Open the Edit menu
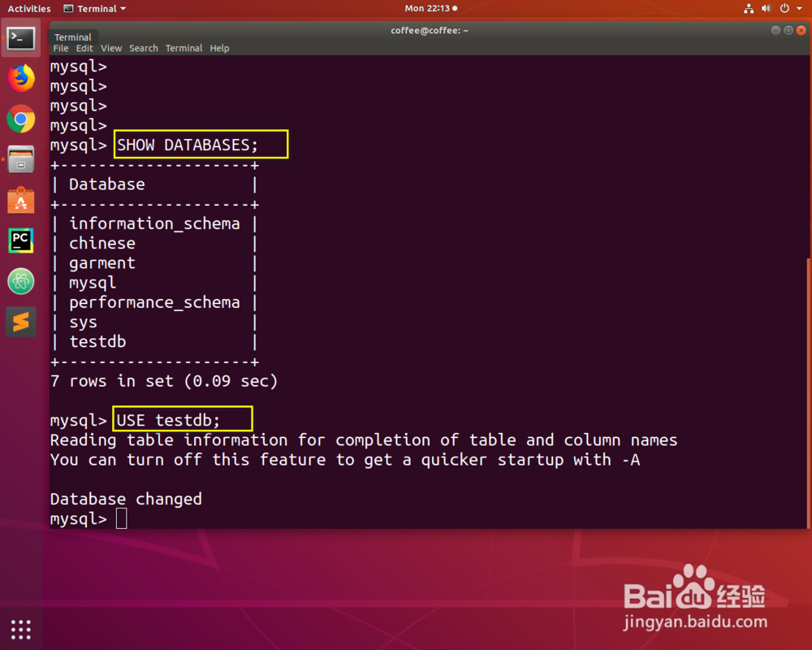Image resolution: width=812 pixels, height=650 pixels. [84, 48]
